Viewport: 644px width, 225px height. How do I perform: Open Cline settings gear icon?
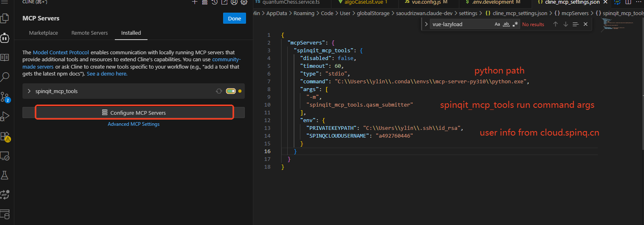click(244, 2)
